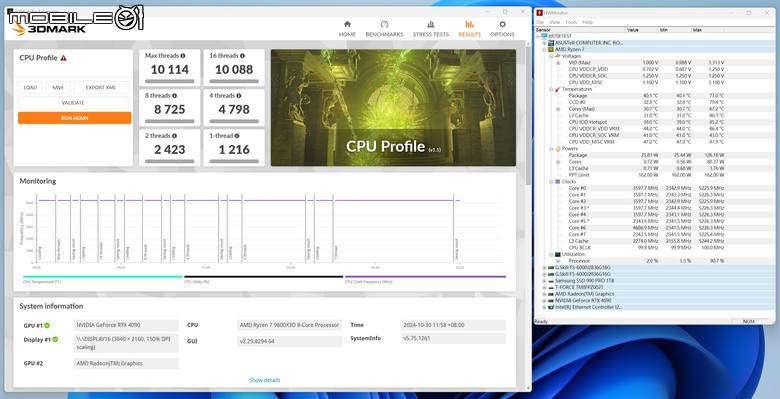The height and width of the screenshot is (399, 780).
Task: Click the info icon beside 16 threads
Action: (242, 56)
